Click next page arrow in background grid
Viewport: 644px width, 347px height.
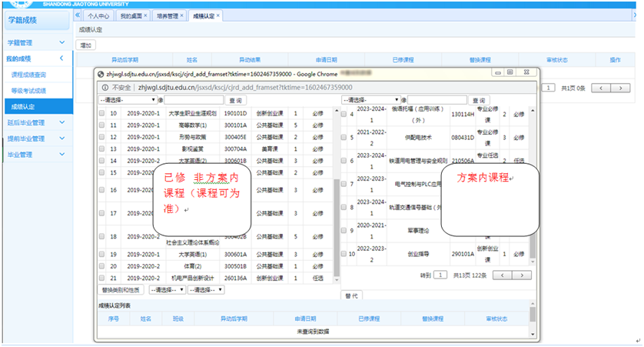point(621,88)
